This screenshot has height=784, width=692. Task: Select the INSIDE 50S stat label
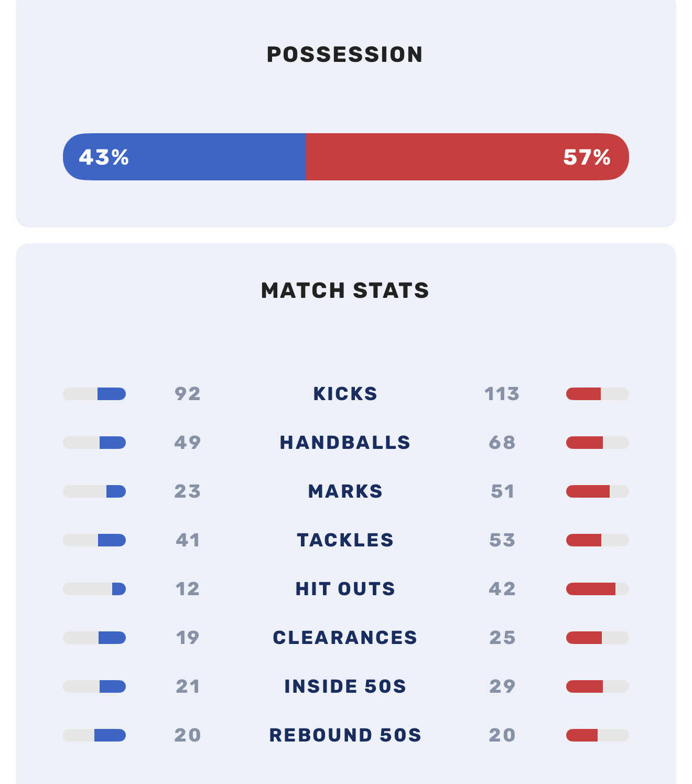[x=345, y=686]
